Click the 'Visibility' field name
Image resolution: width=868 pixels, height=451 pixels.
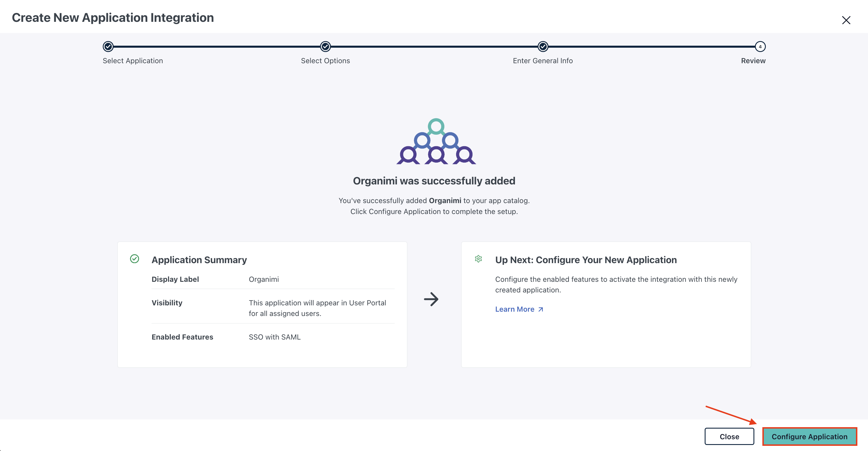click(167, 303)
